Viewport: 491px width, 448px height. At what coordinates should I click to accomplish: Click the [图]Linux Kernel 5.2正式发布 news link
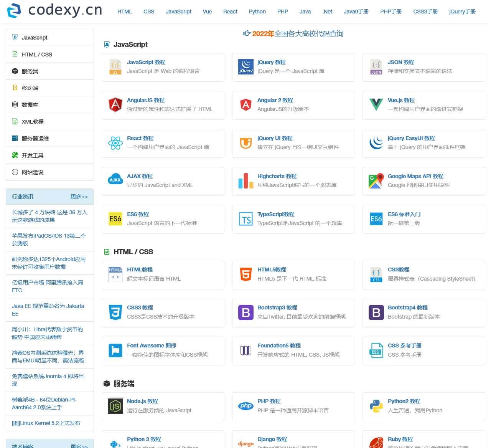click(x=46, y=423)
